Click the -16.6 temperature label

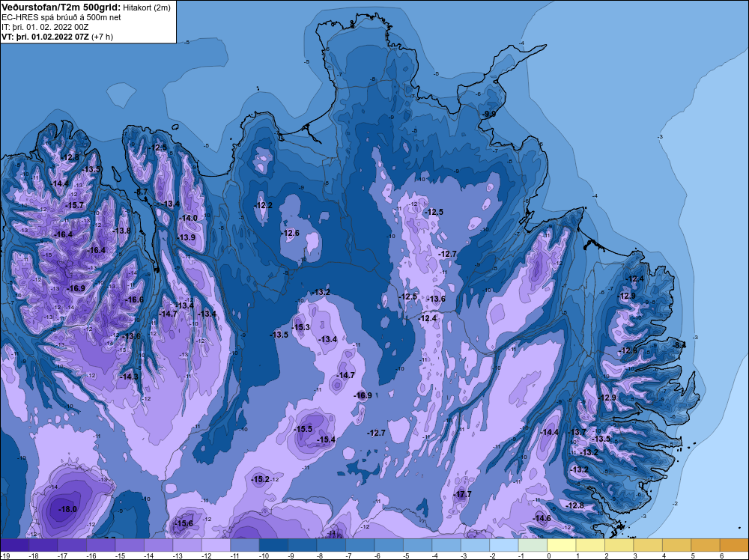tap(134, 299)
